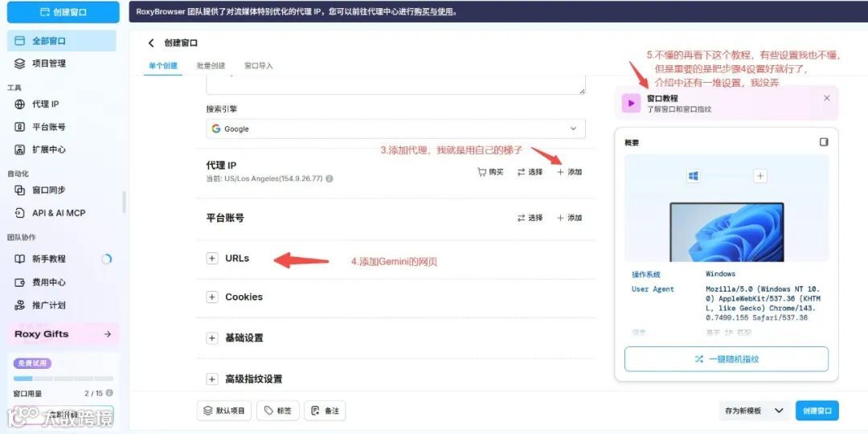Click the 免费试用 badge
Viewport: 868px width, 434px height.
click(32, 364)
